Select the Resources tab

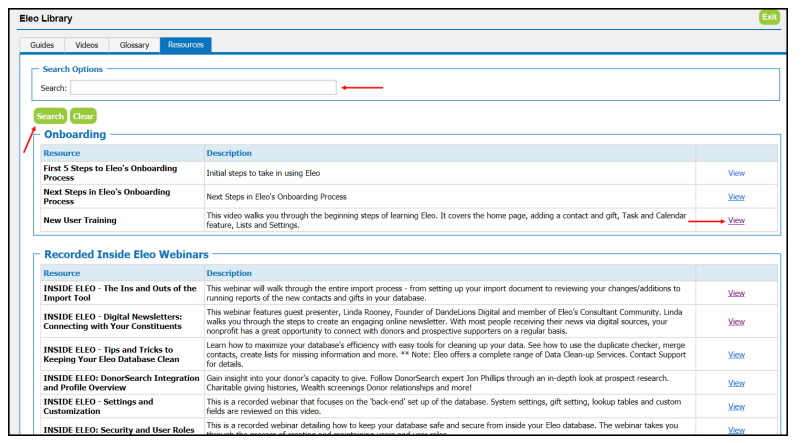click(186, 45)
